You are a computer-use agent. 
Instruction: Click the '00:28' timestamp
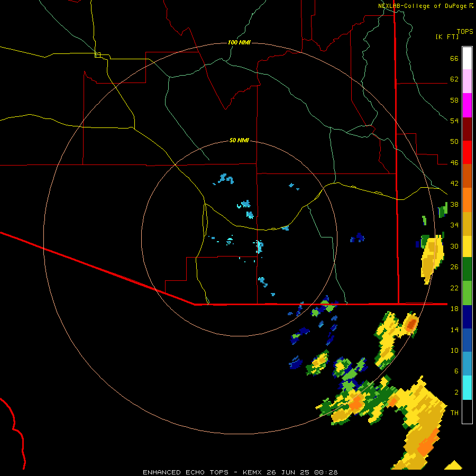tap(326, 472)
